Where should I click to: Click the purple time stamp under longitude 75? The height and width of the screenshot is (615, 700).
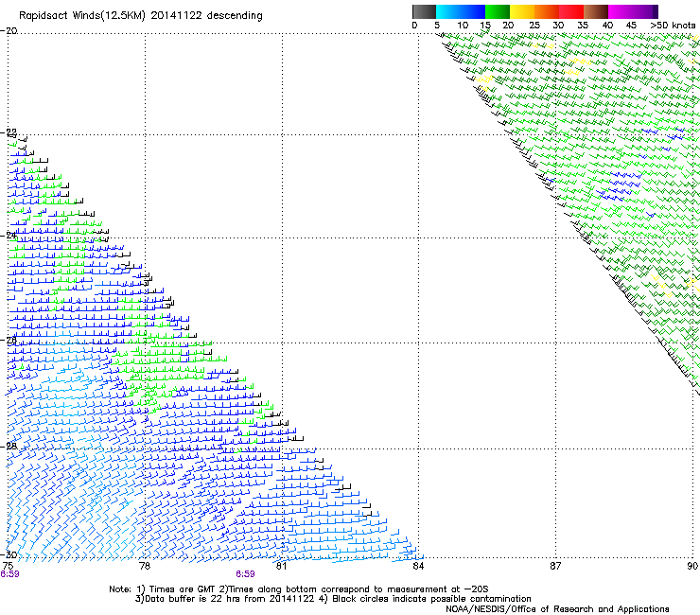click(x=9, y=574)
